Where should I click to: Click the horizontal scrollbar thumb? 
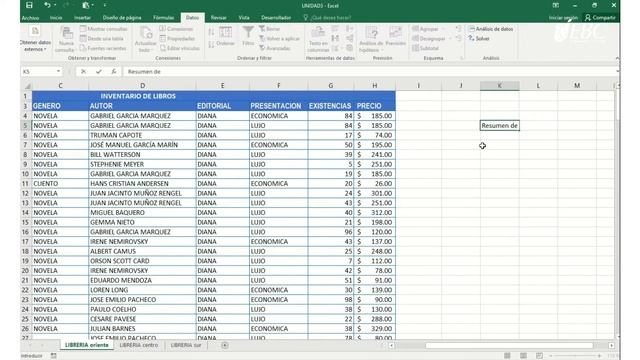509,345
